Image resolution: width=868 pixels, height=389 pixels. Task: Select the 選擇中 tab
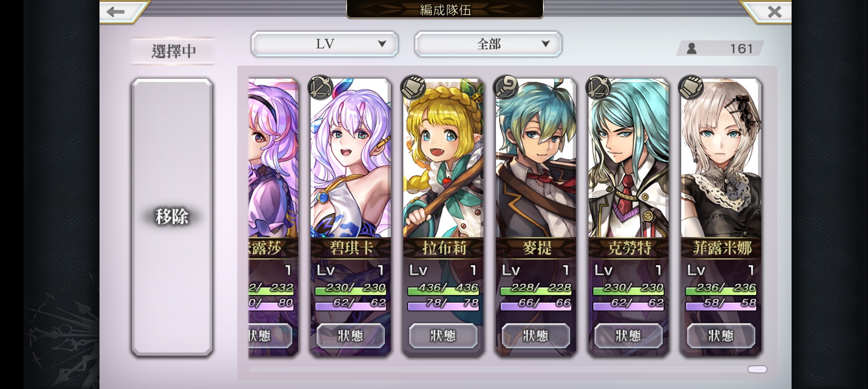173,51
